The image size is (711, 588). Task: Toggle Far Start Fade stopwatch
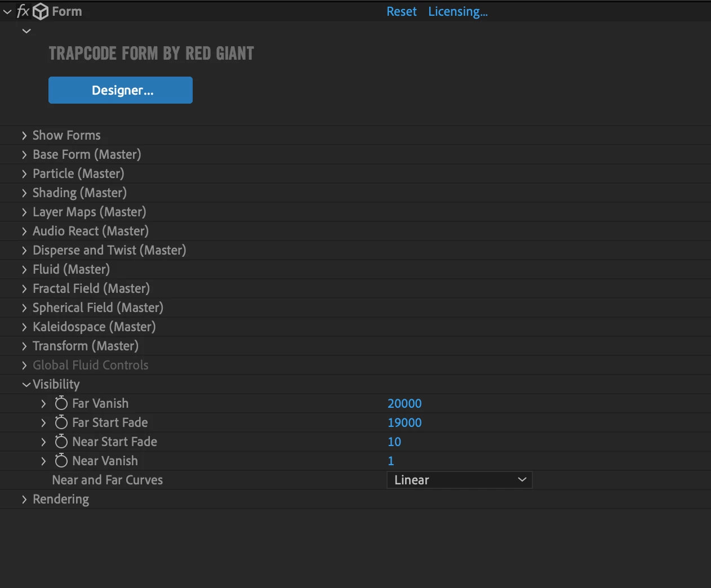[61, 422]
